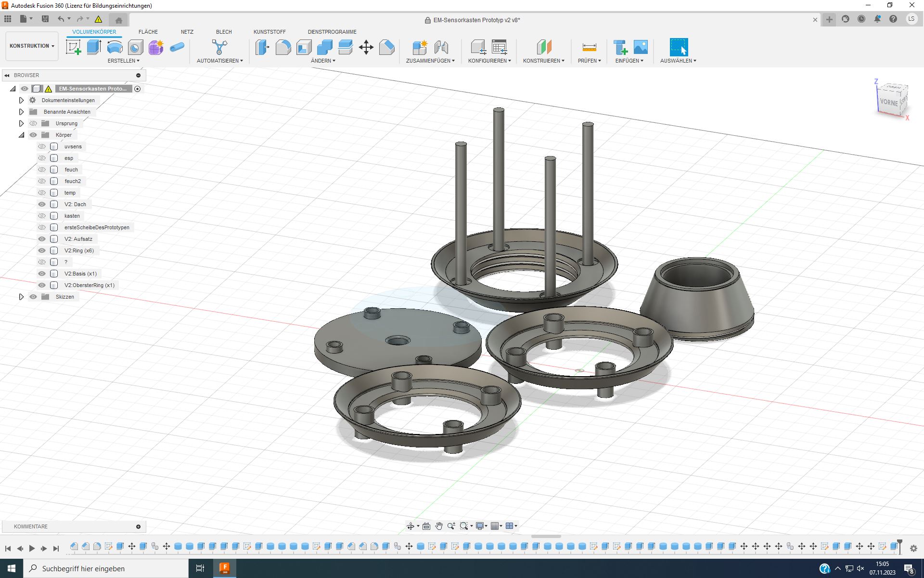Switch to the BLECH tab

tap(224, 32)
